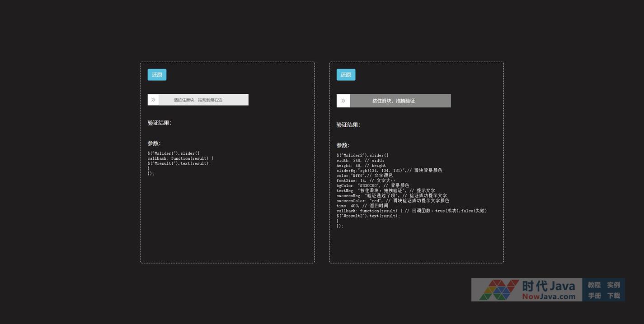Click the 验证结果 label in the right panel
Viewport: 644px width, 324px height.
click(348, 125)
